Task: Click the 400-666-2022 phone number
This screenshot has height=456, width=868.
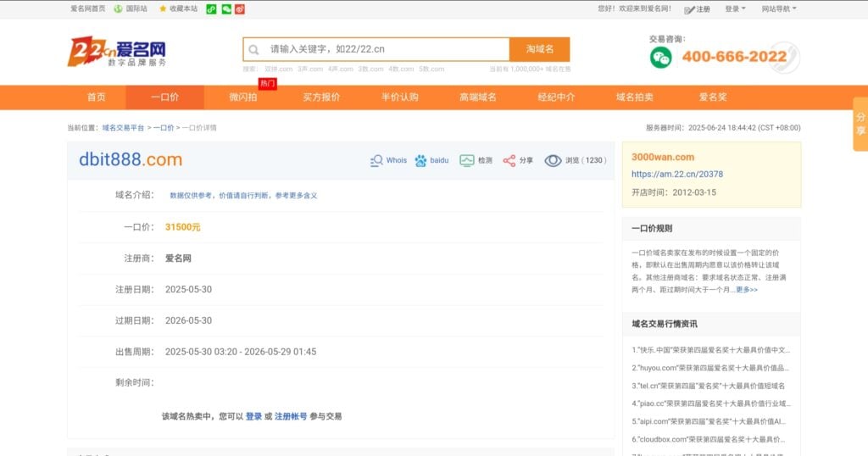Action: [734, 57]
